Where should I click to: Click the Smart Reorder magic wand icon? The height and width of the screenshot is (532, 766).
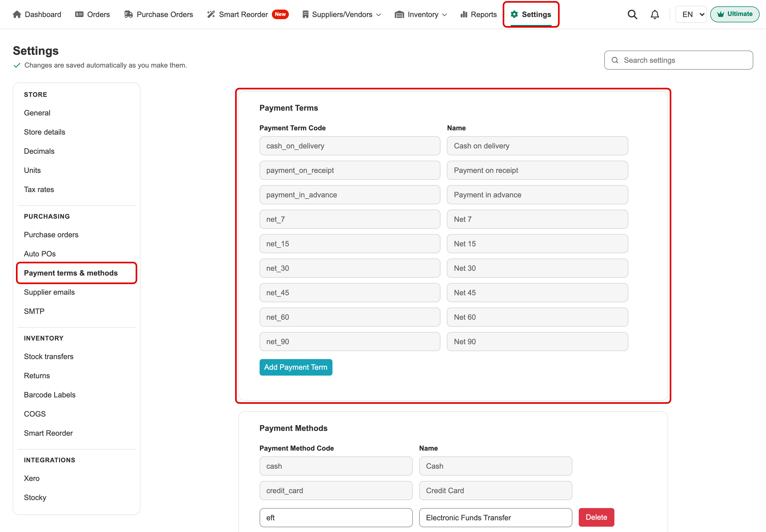[x=211, y=14]
